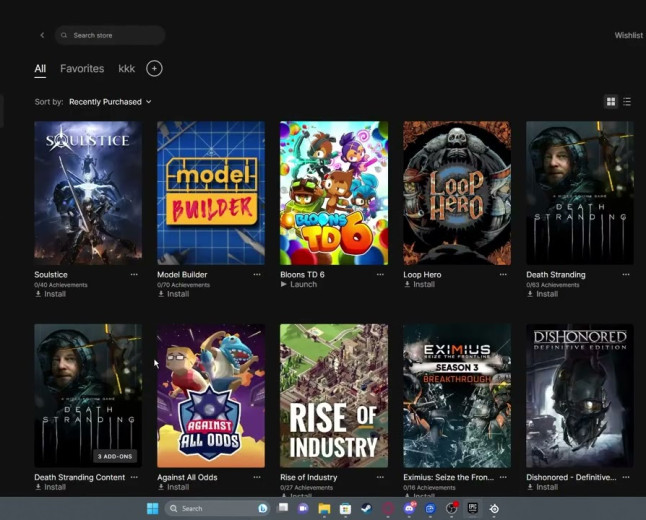Open Microsoft Store from the taskbar
The height and width of the screenshot is (520, 646).
[345, 508]
